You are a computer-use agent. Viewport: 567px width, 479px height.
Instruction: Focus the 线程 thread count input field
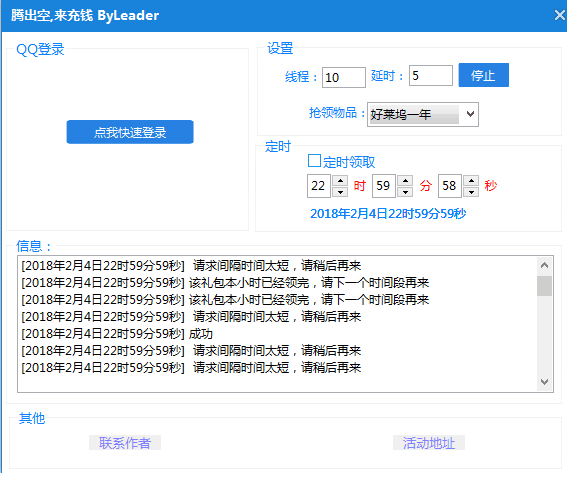tap(344, 77)
